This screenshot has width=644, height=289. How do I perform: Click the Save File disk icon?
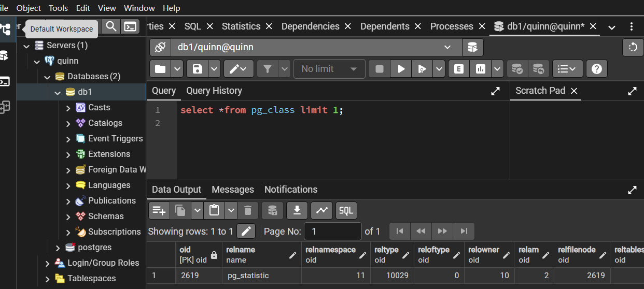pyautogui.click(x=198, y=69)
